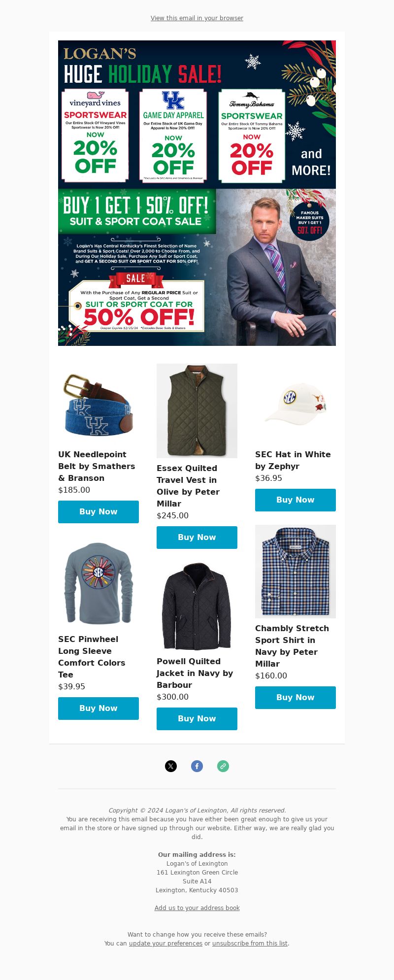Click Buy Now under SEC Hat in White
This screenshot has width=394, height=980.
(x=295, y=500)
